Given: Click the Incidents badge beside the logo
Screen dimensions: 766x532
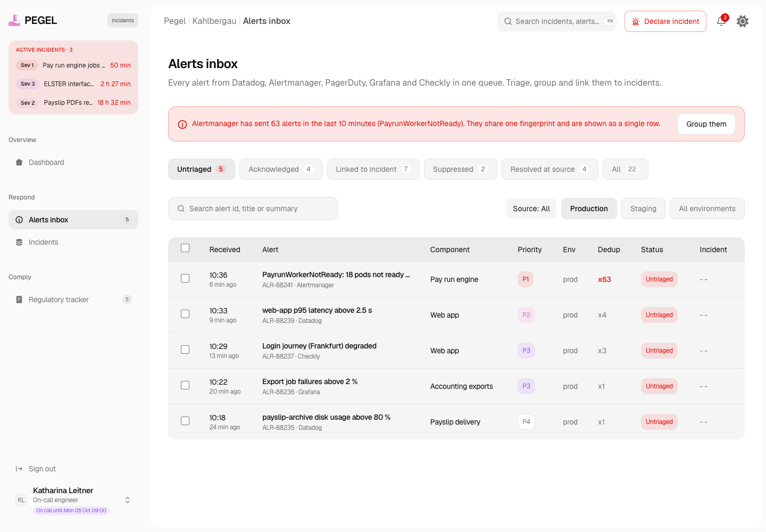Looking at the screenshot, I should (x=123, y=20).
